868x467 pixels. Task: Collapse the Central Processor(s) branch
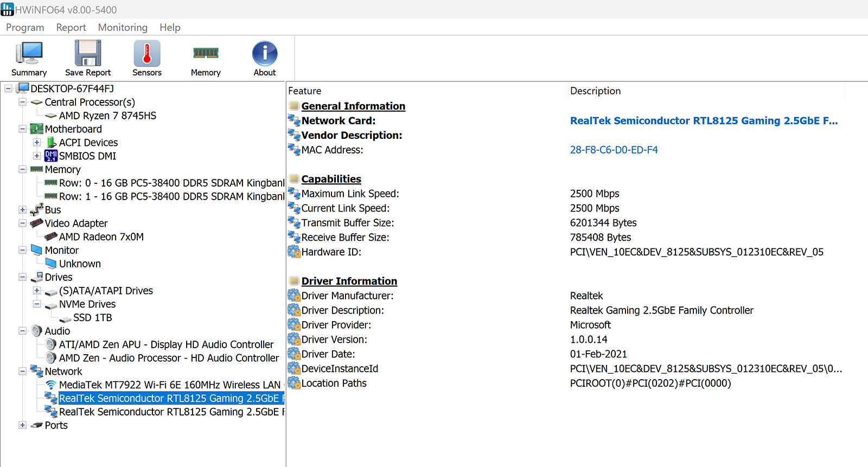[22, 102]
